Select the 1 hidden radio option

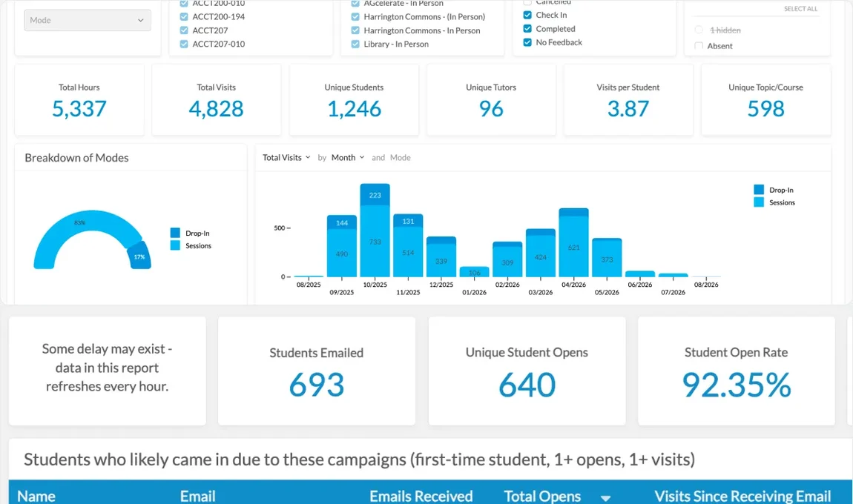click(x=699, y=30)
